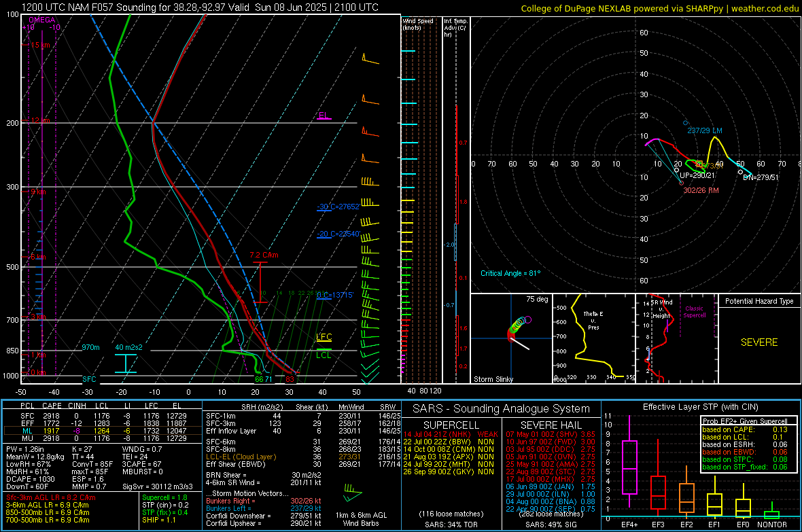Image resolution: width=802 pixels, height=532 pixels.
Task: Click the cyan 970m inflow label
Action: tap(90, 347)
